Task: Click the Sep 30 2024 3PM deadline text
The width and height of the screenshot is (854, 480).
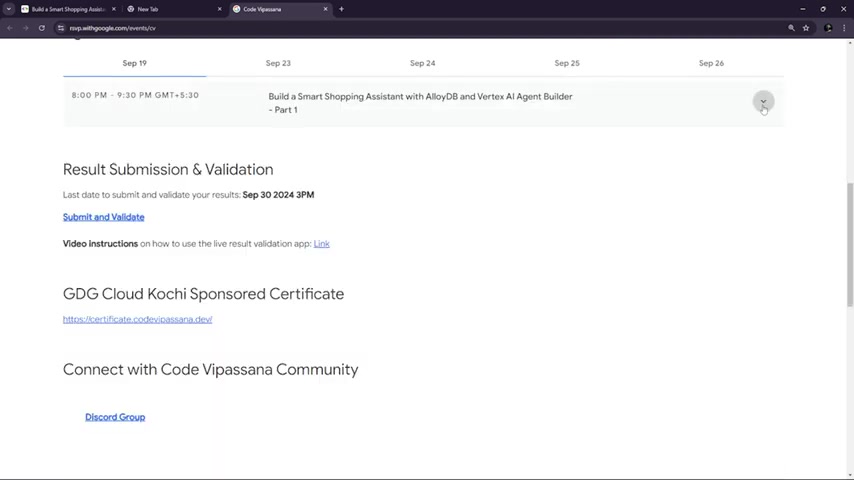Action: (x=278, y=195)
